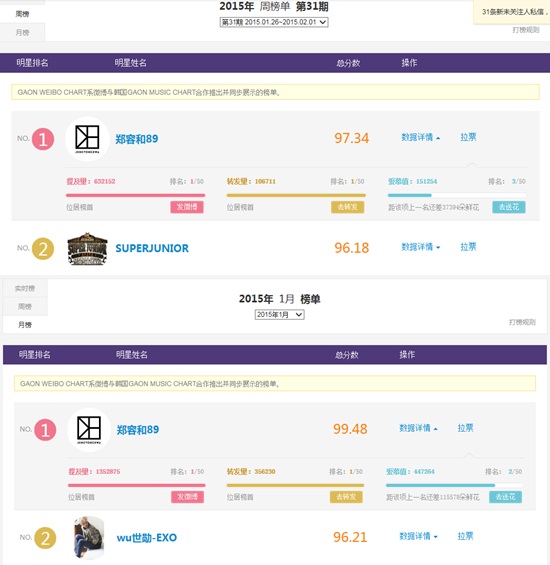Click the pink number 1 rank badge in monthly chart
Image resolution: width=550 pixels, height=565 pixels.
click(x=45, y=430)
